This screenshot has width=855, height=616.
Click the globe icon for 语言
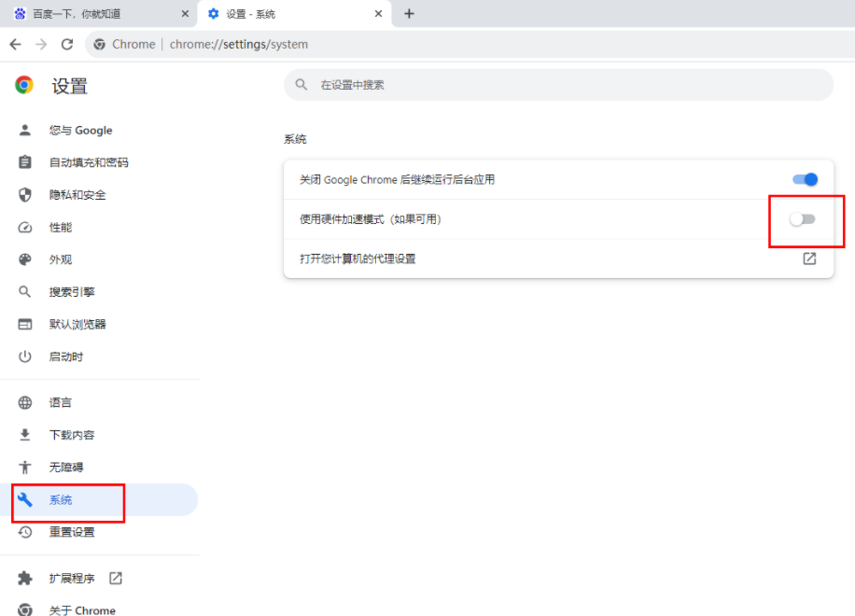pyautogui.click(x=25, y=402)
